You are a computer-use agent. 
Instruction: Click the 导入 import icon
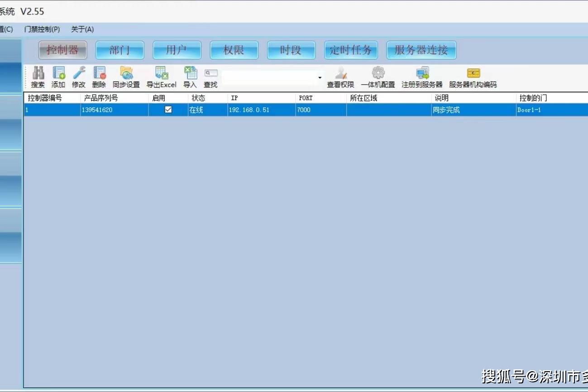(x=190, y=73)
